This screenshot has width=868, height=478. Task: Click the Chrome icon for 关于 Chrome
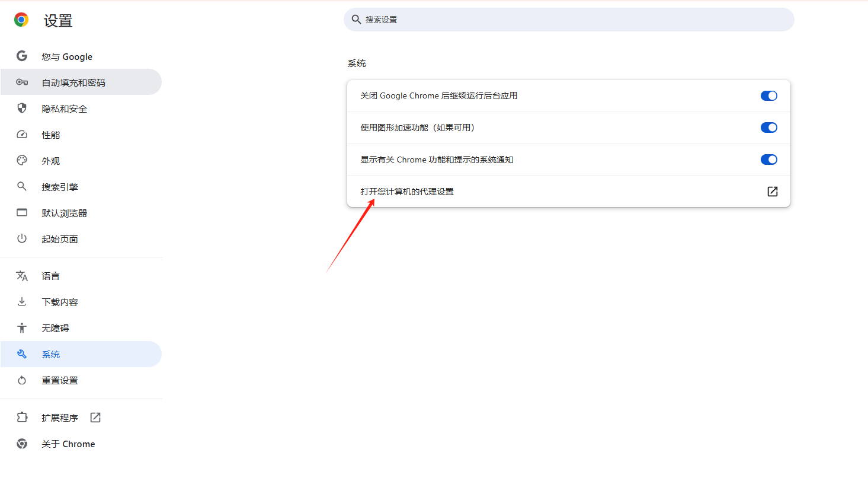(x=22, y=444)
